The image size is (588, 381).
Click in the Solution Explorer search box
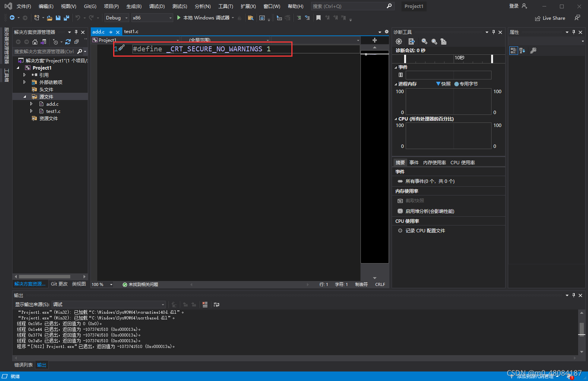coord(45,51)
